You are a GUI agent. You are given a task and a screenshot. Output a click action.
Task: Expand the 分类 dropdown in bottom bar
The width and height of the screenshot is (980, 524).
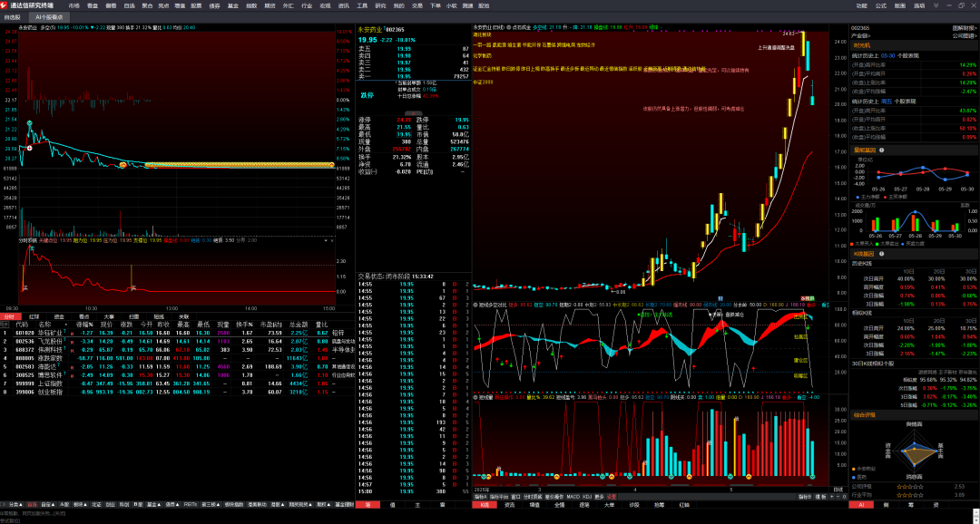(15, 503)
